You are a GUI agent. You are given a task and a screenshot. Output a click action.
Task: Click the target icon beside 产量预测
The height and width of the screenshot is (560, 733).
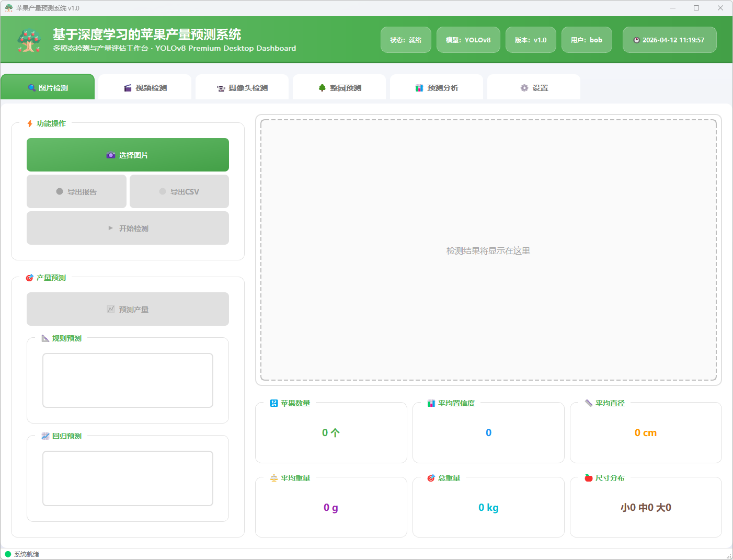click(x=30, y=278)
